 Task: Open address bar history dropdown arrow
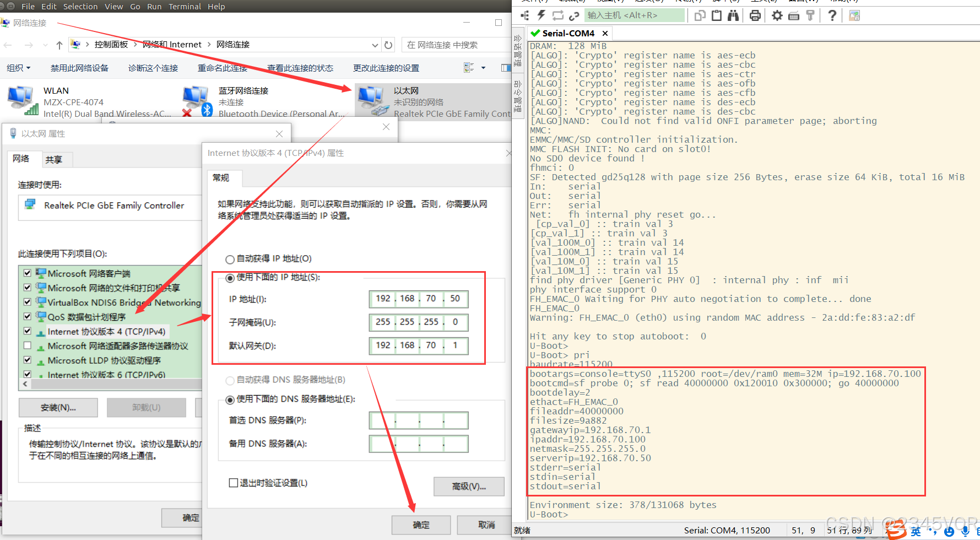pos(375,45)
